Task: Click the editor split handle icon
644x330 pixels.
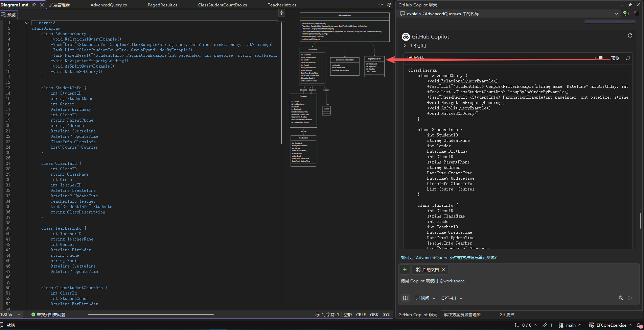Action: 281,13
